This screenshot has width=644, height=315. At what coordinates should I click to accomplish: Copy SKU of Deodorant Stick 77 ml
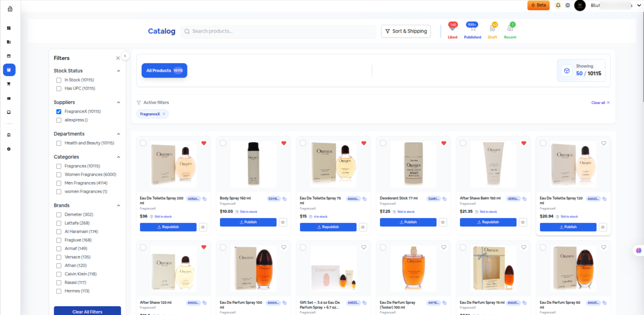pos(444,199)
